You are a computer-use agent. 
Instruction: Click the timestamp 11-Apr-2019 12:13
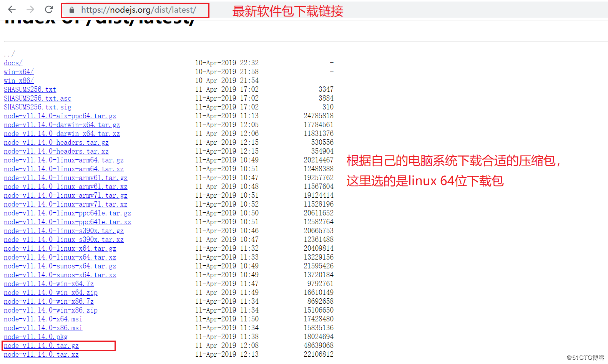click(227, 354)
